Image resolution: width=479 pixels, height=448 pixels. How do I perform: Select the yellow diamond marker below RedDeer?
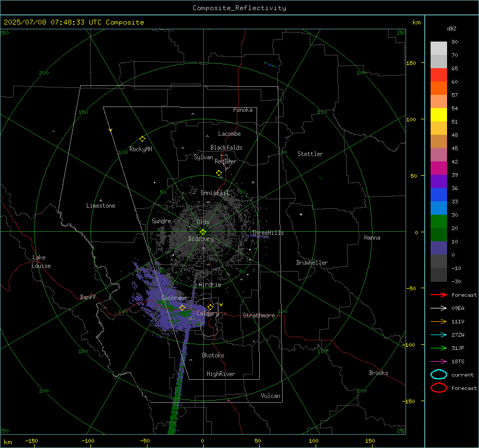(x=219, y=173)
